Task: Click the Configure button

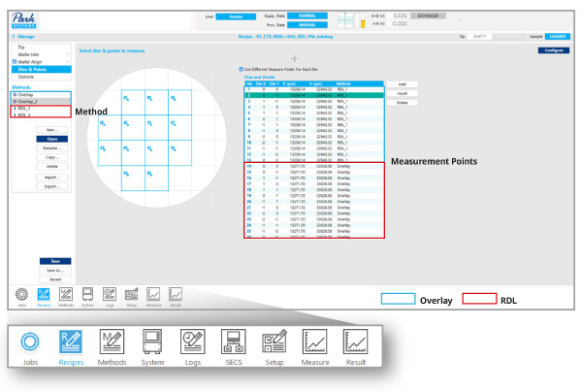Action: point(552,49)
